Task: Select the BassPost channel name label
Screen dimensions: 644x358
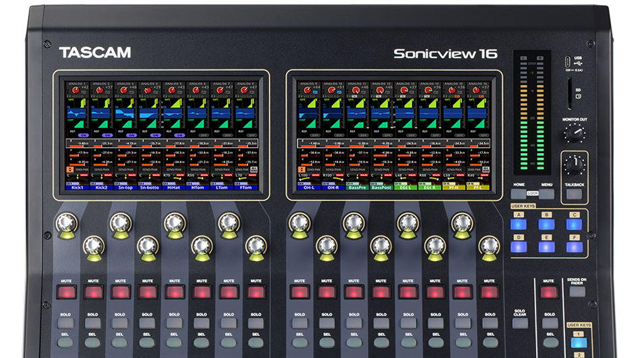Action: click(380, 187)
